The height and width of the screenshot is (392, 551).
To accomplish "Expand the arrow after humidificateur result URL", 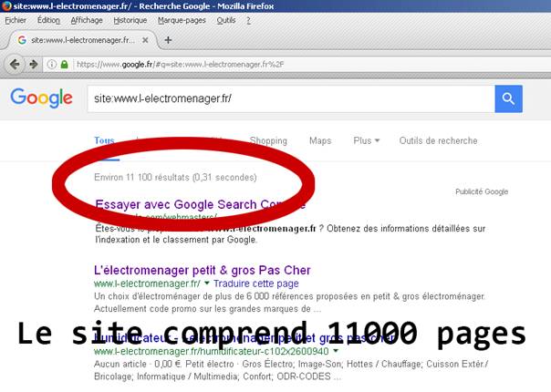I will tap(336, 350).
